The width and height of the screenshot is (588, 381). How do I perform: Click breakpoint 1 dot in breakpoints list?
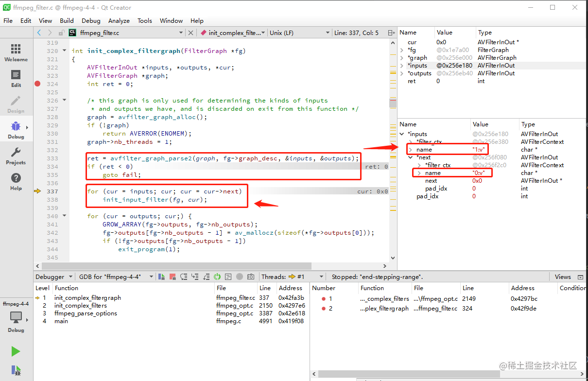tap(323, 298)
